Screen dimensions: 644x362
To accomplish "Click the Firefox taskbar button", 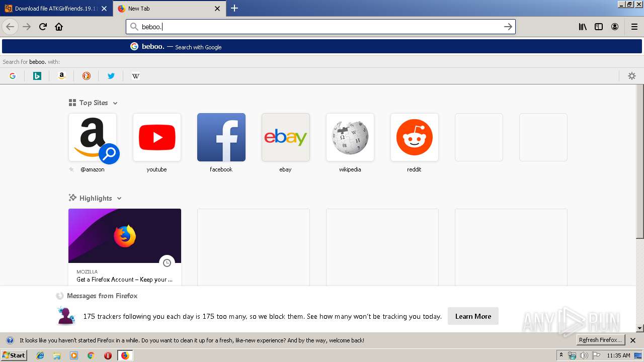I will 125,355.
